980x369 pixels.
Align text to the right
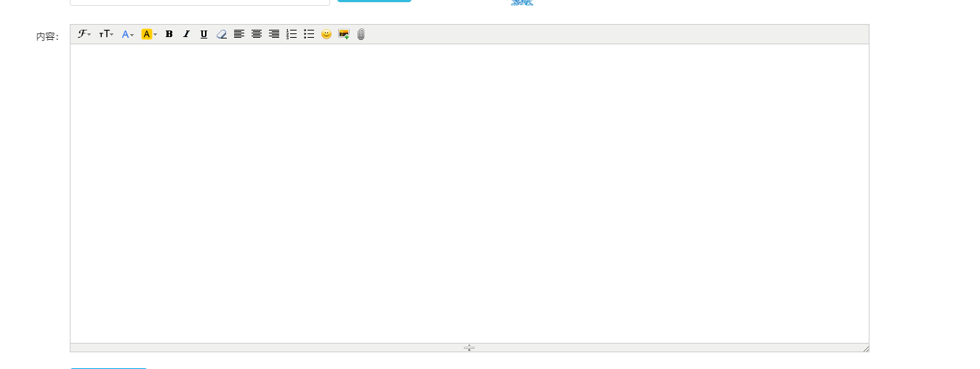pyautogui.click(x=274, y=34)
